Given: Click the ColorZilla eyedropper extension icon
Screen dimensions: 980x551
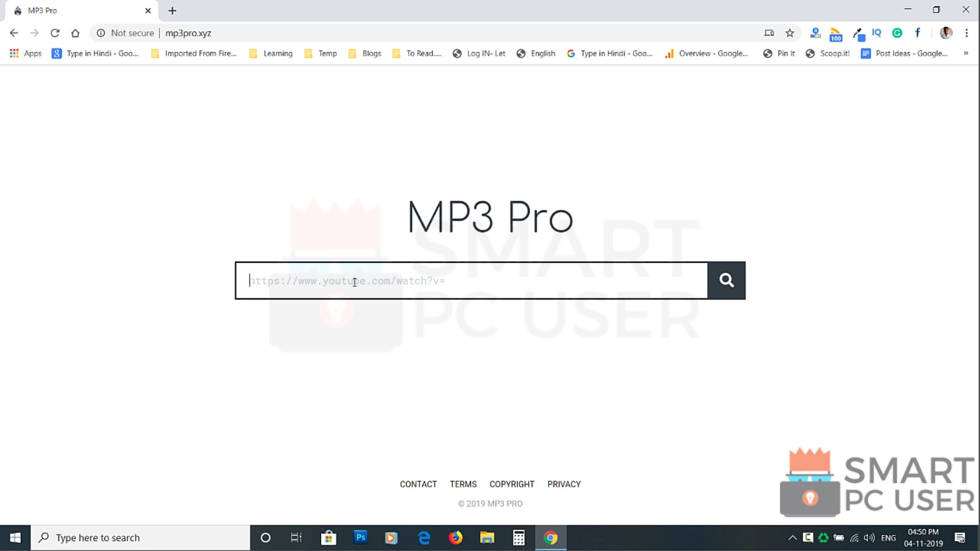Looking at the screenshot, I should point(856,33).
